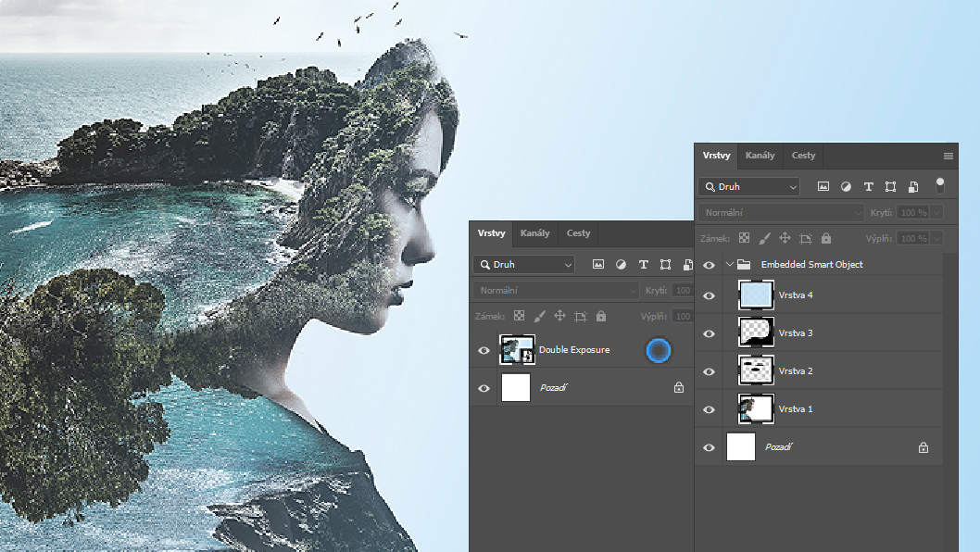Toggle the layer filtering switch
The image size is (980, 552).
click(939, 184)
